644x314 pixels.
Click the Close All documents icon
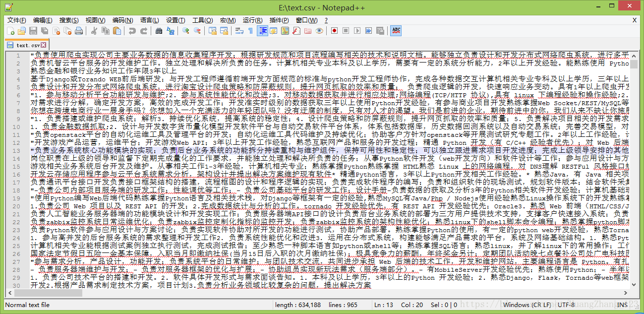[x=67, y=31]
